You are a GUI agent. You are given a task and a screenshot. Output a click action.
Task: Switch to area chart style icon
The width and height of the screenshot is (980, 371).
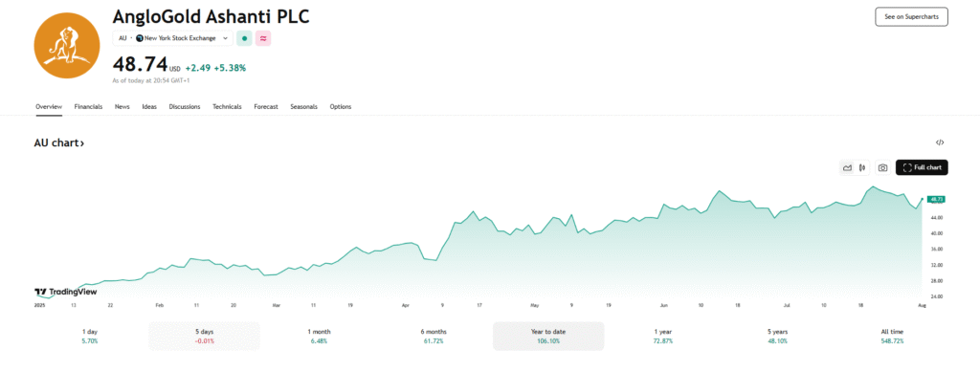coord(848,167)
